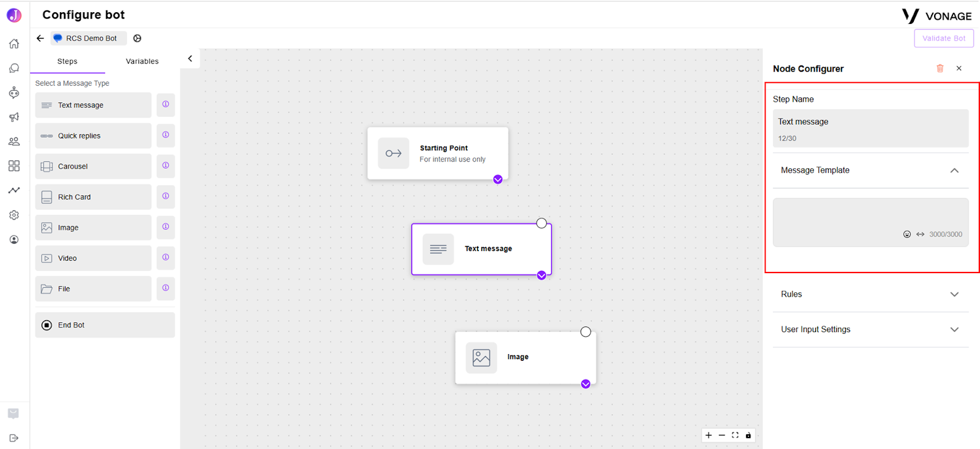Add an End Bot step
The image size is (980, 449).
(105, 325)
